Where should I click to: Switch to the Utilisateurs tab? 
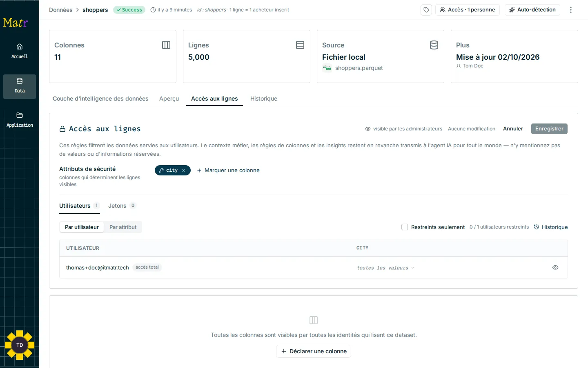click(x=79, y=206)
